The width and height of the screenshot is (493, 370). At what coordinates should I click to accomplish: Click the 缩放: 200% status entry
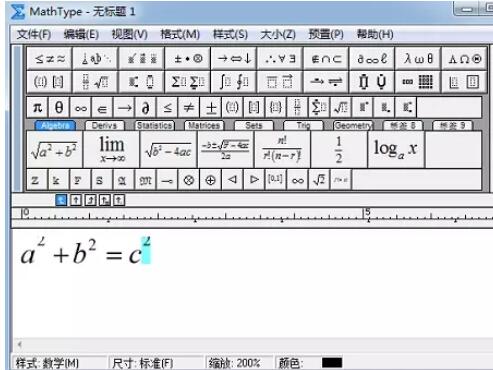(234, 363)
